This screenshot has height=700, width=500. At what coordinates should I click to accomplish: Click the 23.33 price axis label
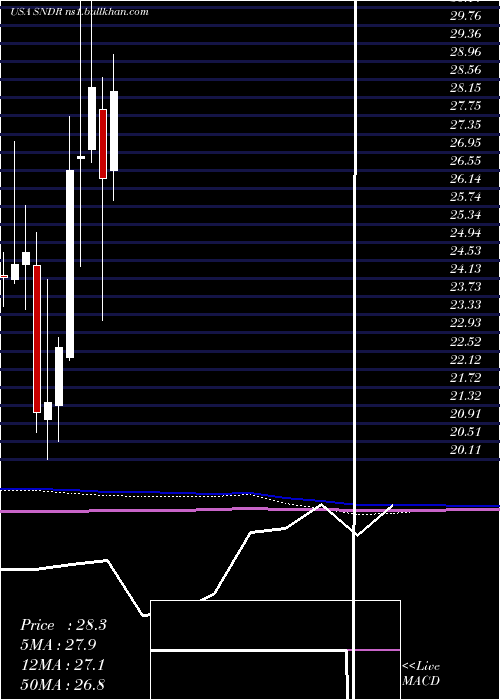[x=466, y=305]
